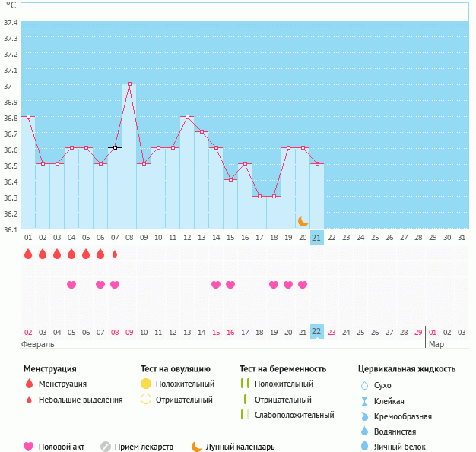This screenshot has height=452, width=476.
Task: Click the positive pregnancy test legend icon
Action: coord(245,384)
